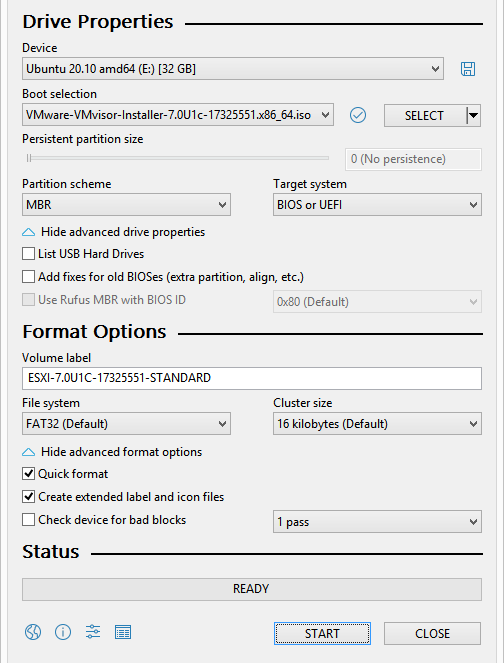Enable Check device for bad blocks
This screenshot has height=663, width=504.
[x=28, y=519]
